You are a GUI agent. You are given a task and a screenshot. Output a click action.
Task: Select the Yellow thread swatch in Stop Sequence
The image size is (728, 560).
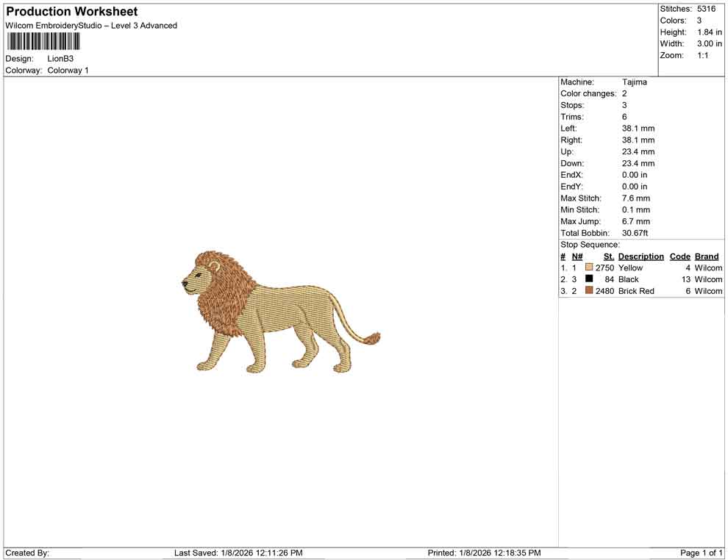(588, 268)
